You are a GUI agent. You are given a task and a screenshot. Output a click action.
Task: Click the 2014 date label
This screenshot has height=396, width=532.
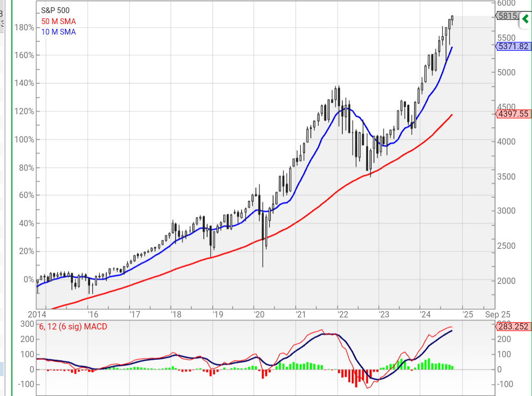pyautogui.click(x=37, y=314)
